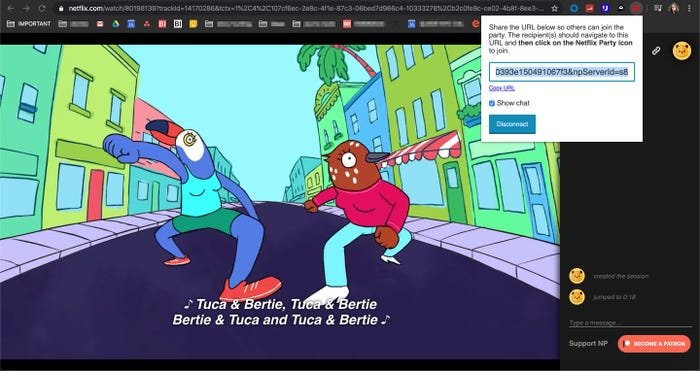Open the orange e bookmark icon
The width and height of the screenshot is (700, 371).
476,24
